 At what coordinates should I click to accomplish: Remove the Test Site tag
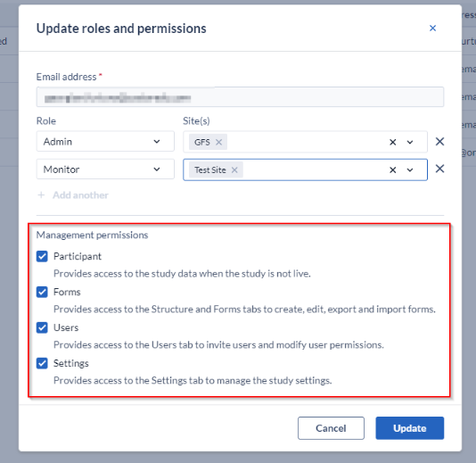234,169
